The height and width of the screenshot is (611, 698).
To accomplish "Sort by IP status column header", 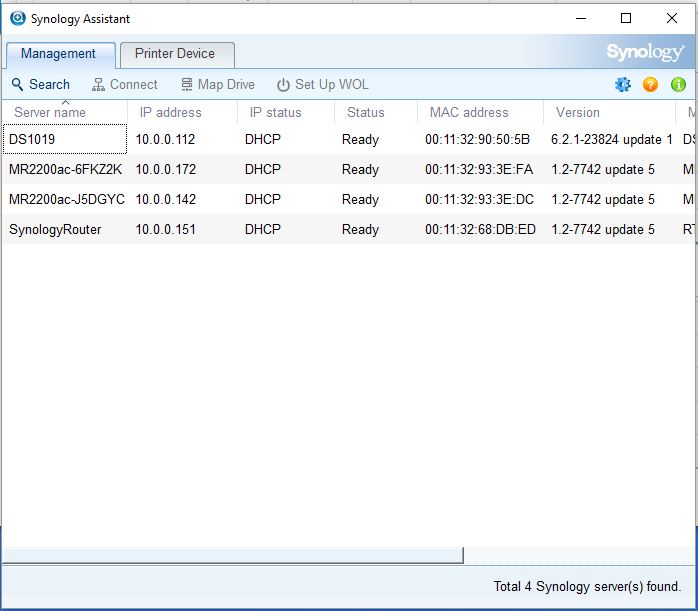I will point(286,112).
